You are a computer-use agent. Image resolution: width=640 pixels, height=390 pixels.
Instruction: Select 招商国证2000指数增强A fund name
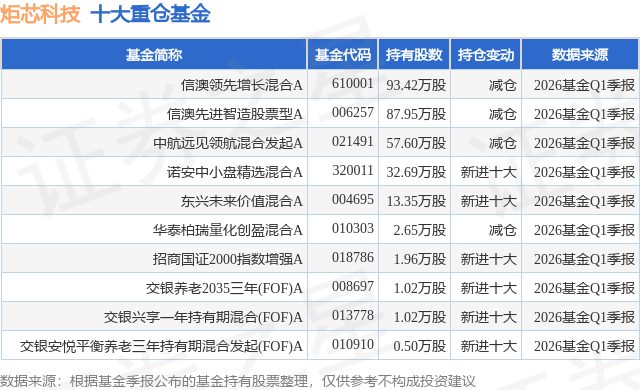(228, 259)
